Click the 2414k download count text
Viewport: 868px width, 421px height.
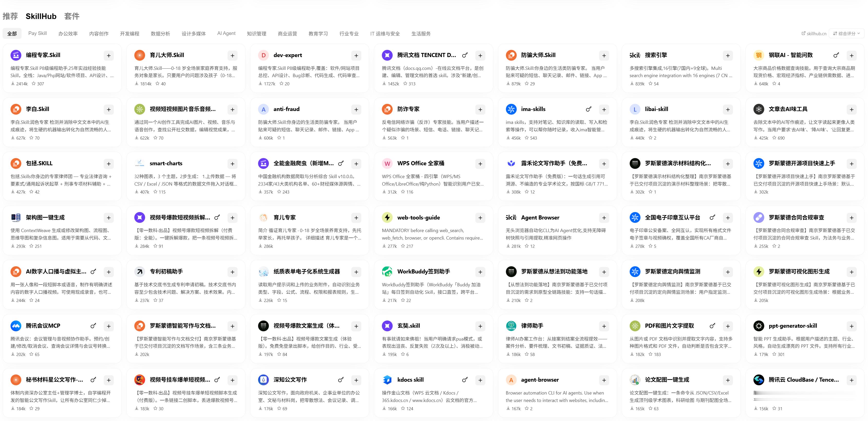(22, 84)
